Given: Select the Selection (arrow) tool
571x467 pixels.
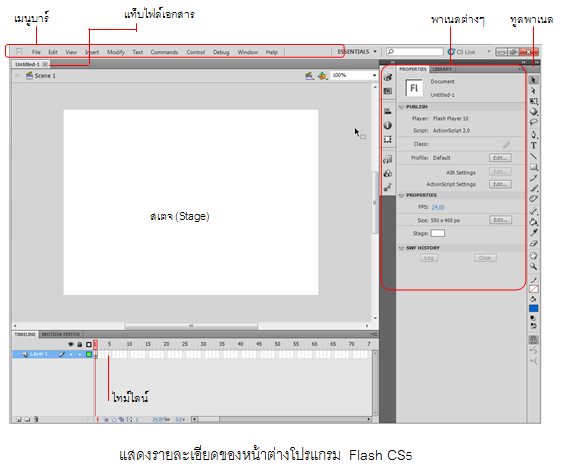Looking at the screenshot, I should click(533, 80).
